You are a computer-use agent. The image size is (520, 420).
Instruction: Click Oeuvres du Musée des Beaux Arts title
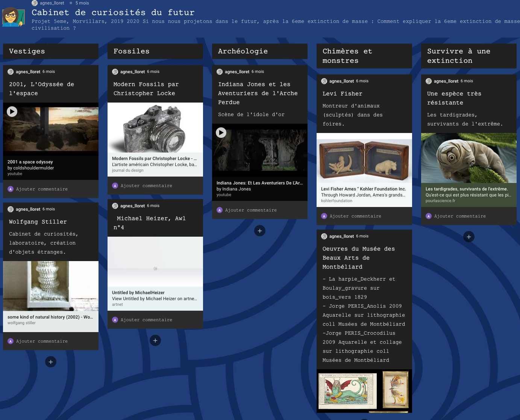tap(359, 258)
